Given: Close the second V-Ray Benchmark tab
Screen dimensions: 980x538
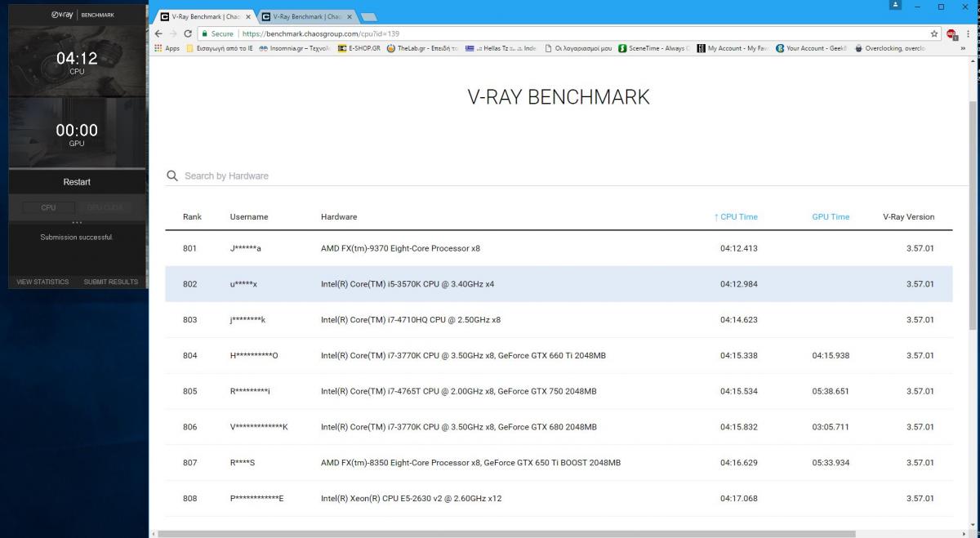Looking at the screenshot, I should point(350,16).
